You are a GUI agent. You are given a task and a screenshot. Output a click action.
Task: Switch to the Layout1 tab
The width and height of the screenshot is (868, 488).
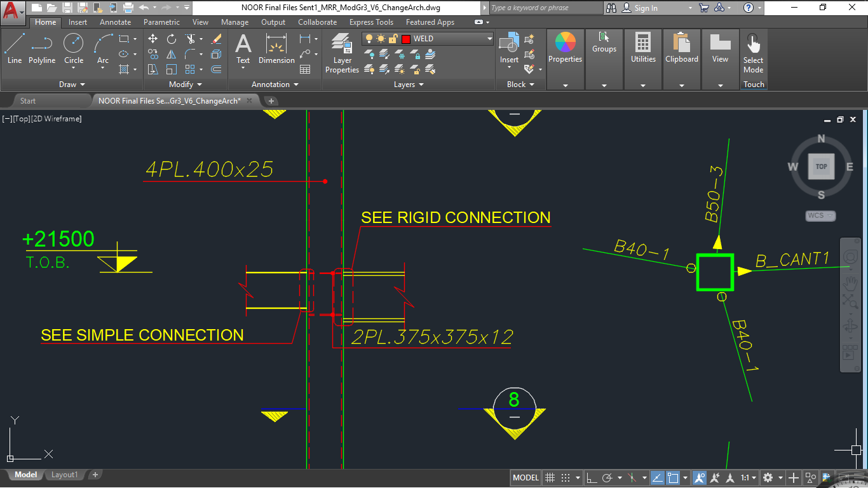pos(64,475)
